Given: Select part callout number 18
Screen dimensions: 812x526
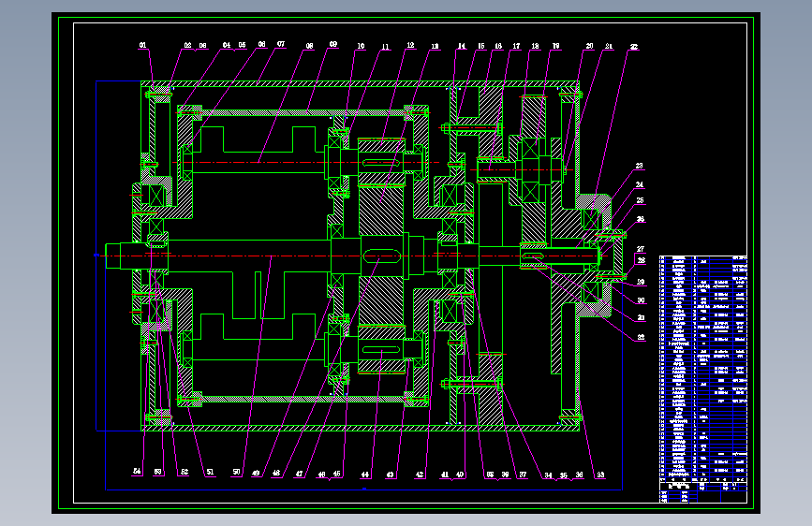Looking at the screenshot, I should tap(535, 46).
